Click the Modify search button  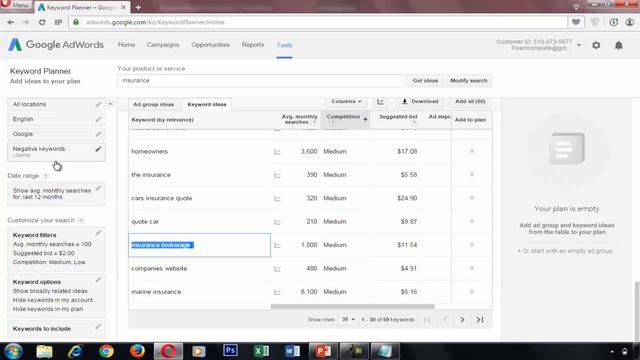point(469,81)
